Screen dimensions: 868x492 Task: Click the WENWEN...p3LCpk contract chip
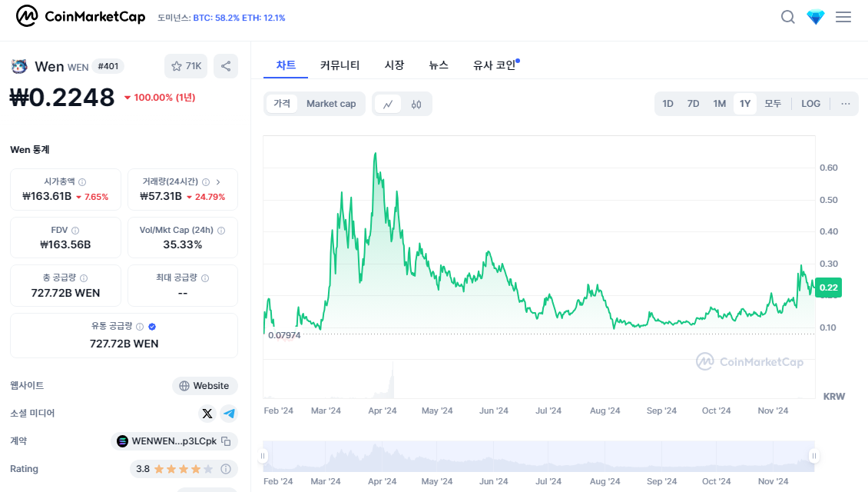[x=174, y=441]
